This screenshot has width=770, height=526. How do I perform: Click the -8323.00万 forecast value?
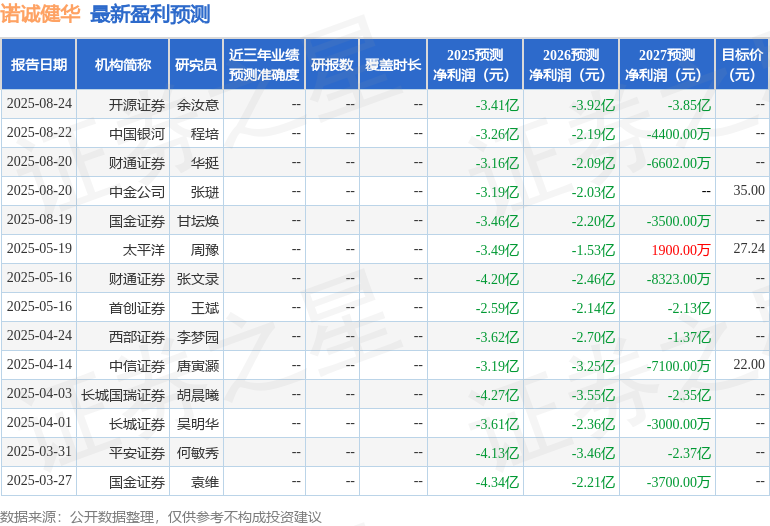click(679, 278)
